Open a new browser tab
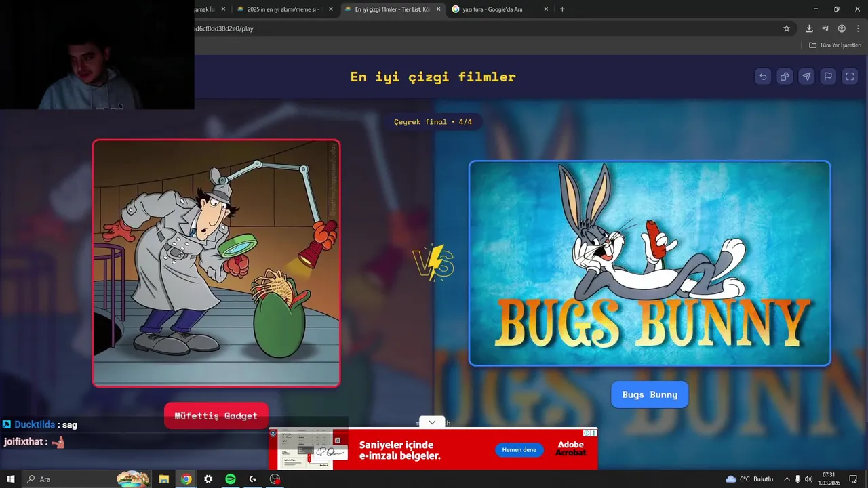The width and height of the screenshot is (868, 488). click(x=562, y=9)
